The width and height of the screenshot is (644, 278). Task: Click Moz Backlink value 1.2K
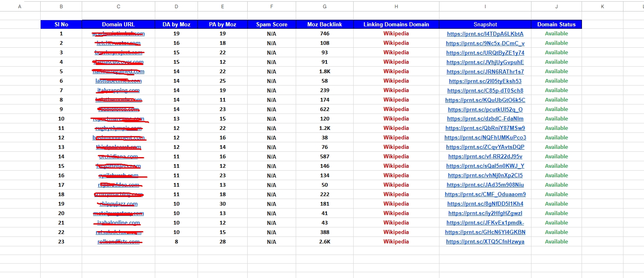324,128
